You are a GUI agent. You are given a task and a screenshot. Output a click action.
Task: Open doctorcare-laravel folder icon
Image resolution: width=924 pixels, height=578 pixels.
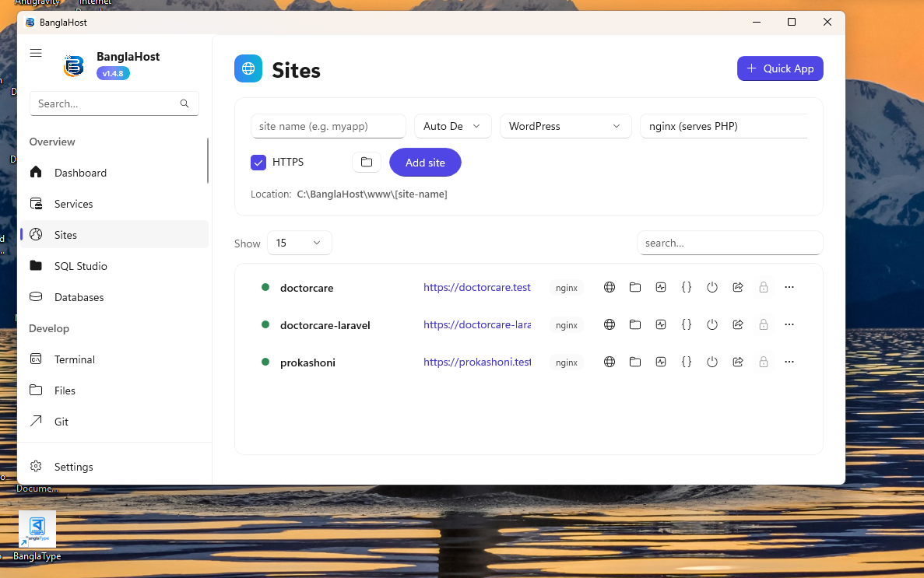pos(634,324)
